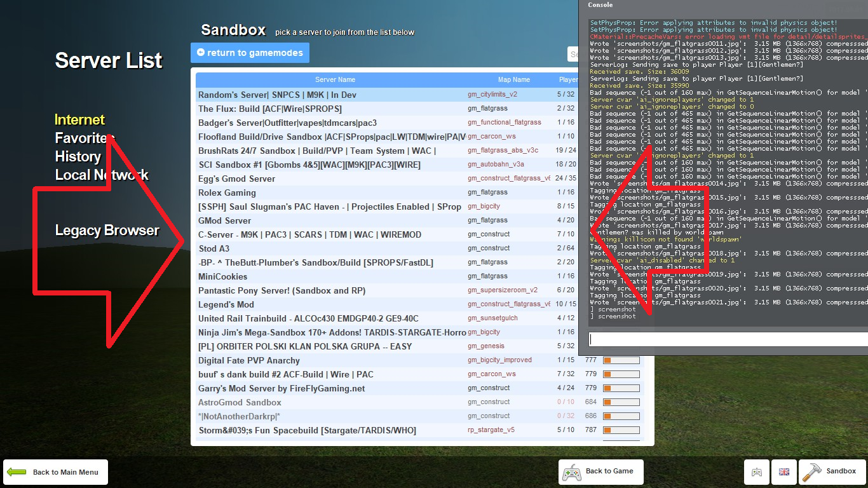868x488 pixels.
Task: Select BrushRats 24/7 Sandbox server
Action: [x=387, y=151]
